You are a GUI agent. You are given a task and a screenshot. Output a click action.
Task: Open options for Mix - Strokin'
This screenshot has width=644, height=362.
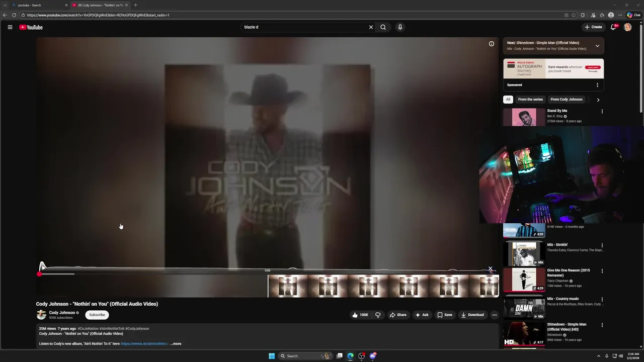[602, 246]
